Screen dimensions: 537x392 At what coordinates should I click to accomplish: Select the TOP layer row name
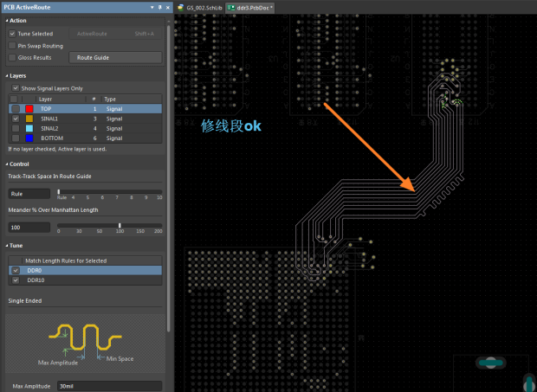[x=46, y=109]
